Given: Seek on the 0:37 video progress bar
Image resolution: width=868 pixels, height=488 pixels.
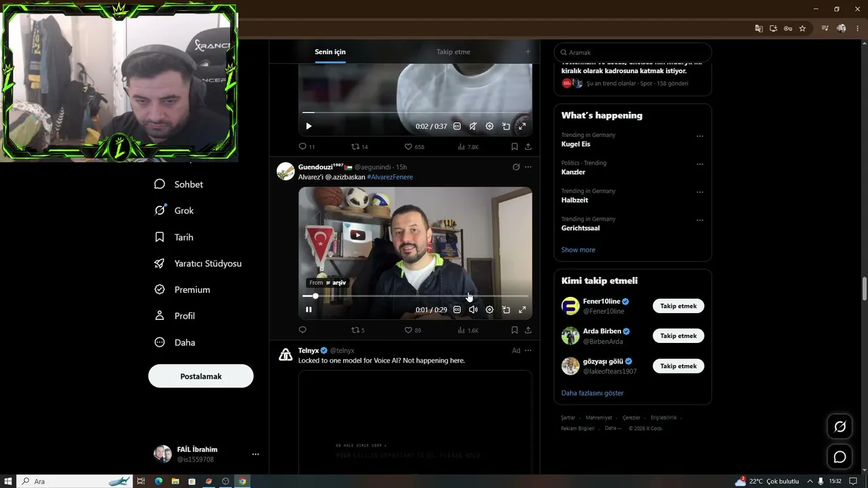Looking at the screenshot, I should tap(415, 113).
